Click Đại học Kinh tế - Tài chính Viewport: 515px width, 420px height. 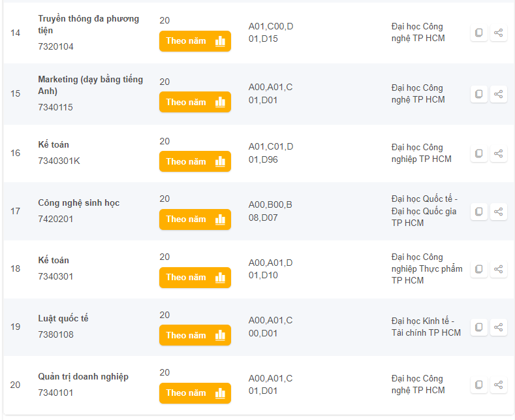tap(426, 327)
